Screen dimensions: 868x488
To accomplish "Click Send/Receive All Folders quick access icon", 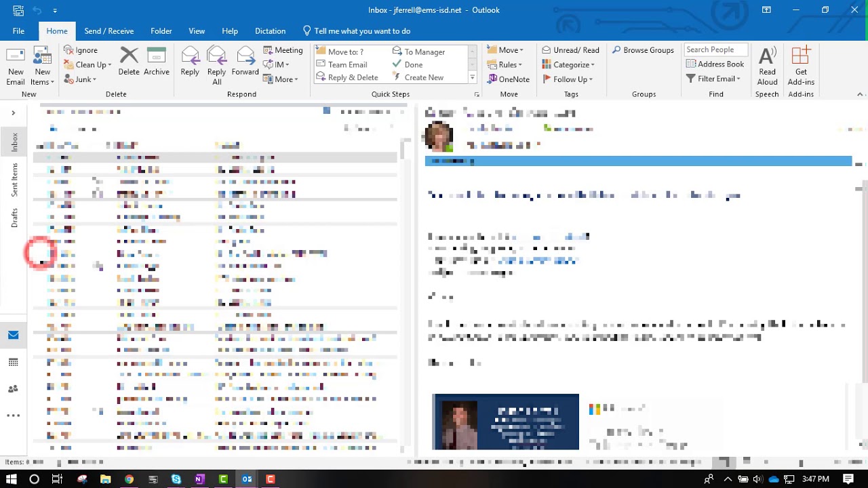I will click(18, 10).
